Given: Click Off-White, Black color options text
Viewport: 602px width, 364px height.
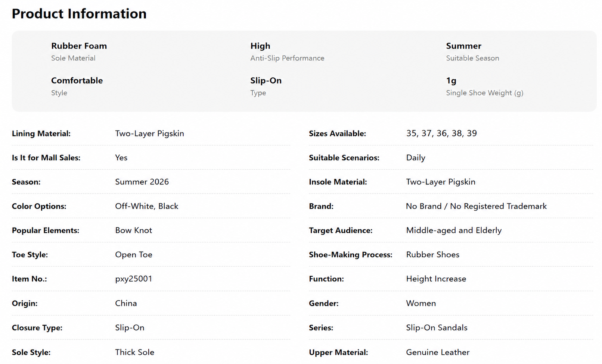Looking at the screenshot, I should click(x=147, y=206).
